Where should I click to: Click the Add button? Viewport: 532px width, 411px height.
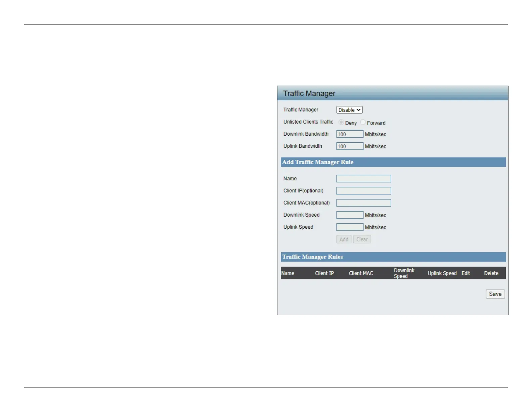(344, 239)
